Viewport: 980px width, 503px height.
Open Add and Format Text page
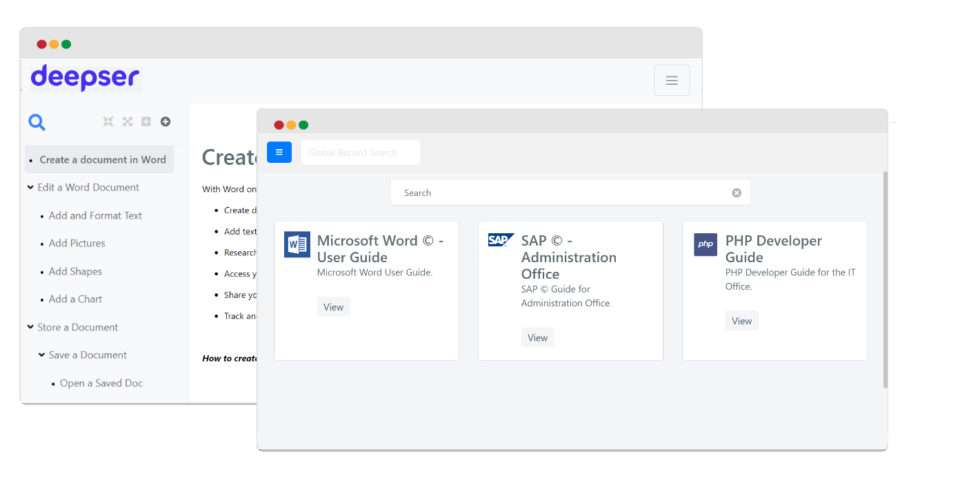pyautogui.click(x=95, y=215)
